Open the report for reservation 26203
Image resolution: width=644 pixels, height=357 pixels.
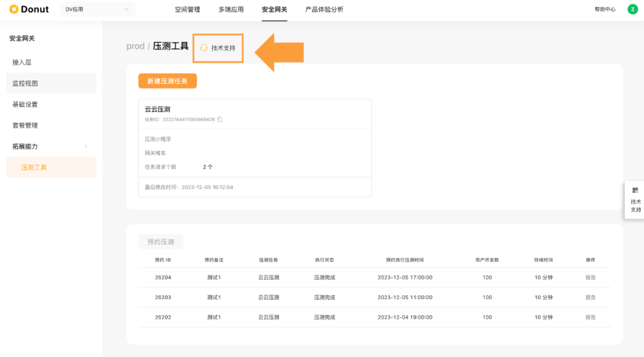(590, 297)
